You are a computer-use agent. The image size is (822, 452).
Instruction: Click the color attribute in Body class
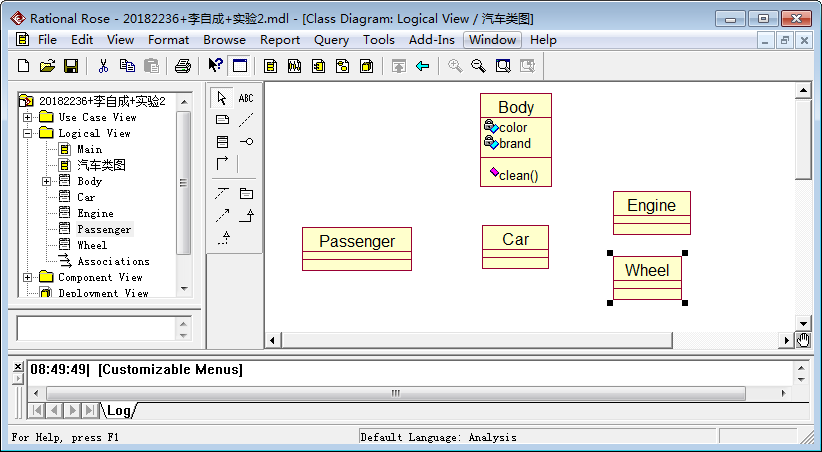point(513,127)
